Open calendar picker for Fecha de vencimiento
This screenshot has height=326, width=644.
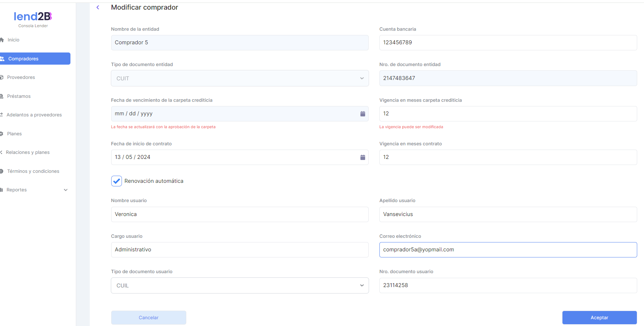[362, 114]
